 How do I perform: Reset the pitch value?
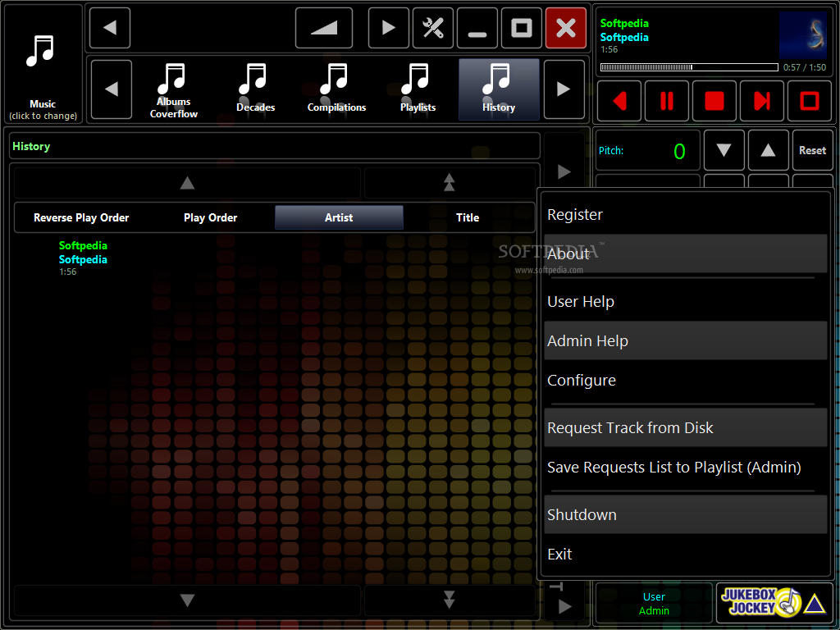click(x=812, y=151)
